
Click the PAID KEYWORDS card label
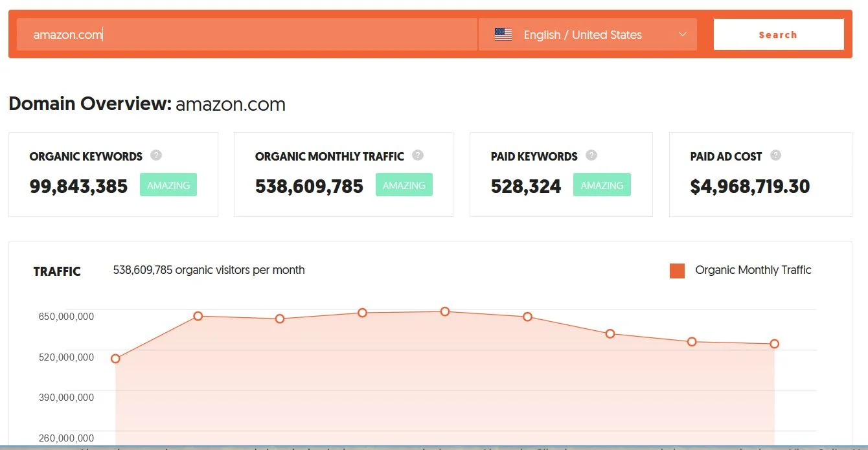(x=534, y=157)
